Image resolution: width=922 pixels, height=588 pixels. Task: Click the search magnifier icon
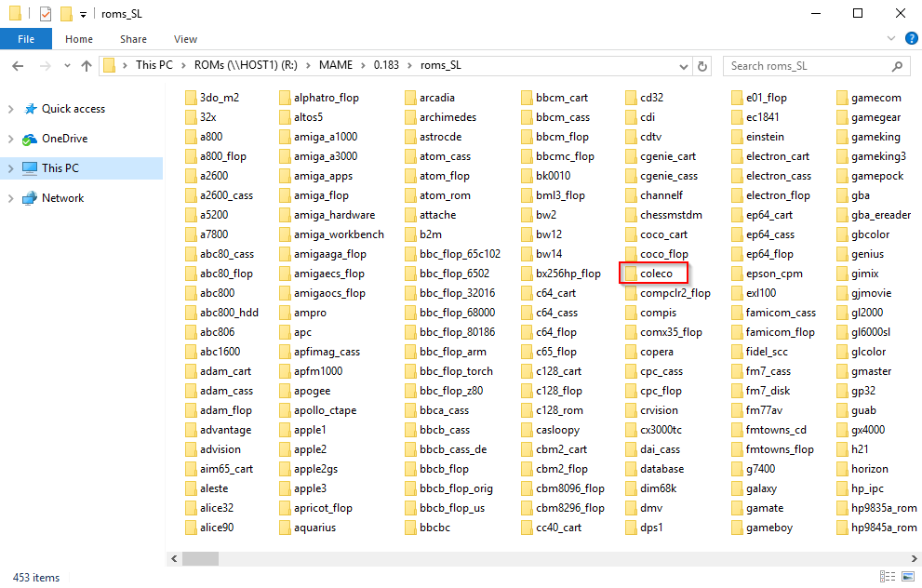(897, 66)
